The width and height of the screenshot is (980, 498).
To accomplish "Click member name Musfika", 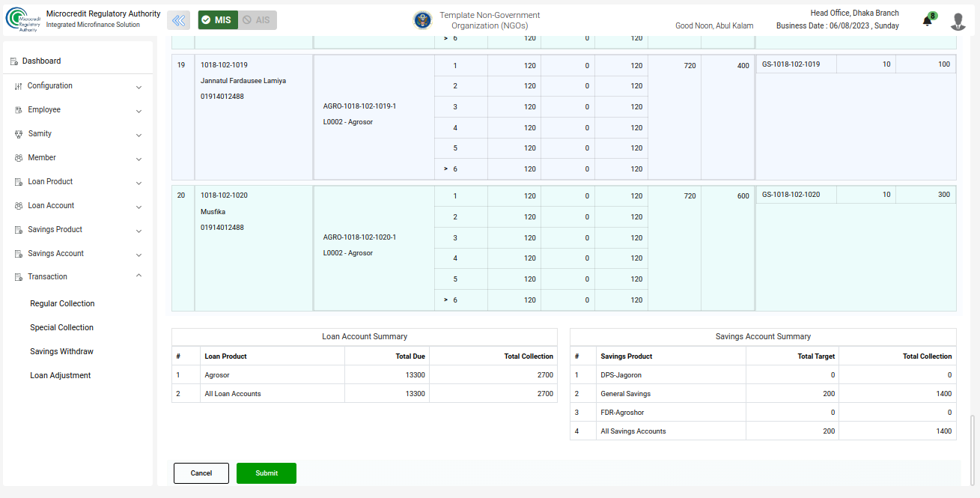I will click(213, 212).
